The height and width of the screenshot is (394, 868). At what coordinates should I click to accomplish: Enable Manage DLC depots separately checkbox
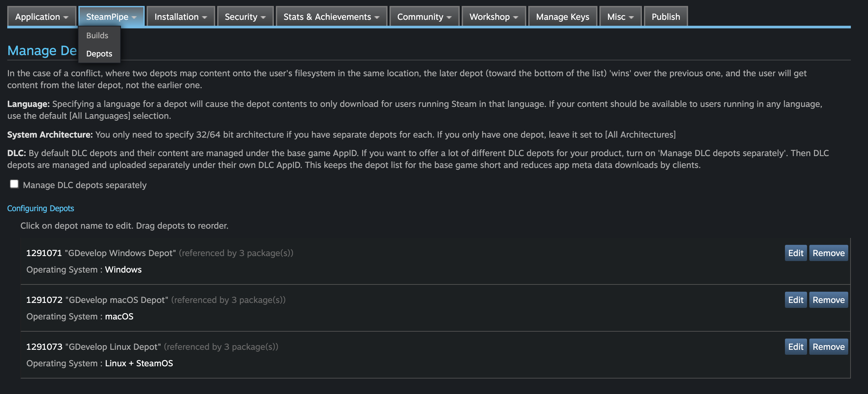[x=14, y=184]
